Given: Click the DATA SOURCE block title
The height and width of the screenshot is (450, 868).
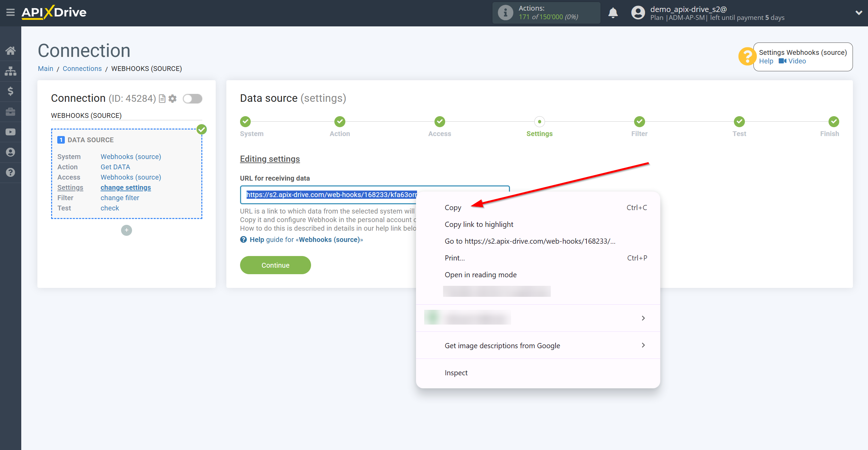Looking at the screenshot, I should [91, 140].
